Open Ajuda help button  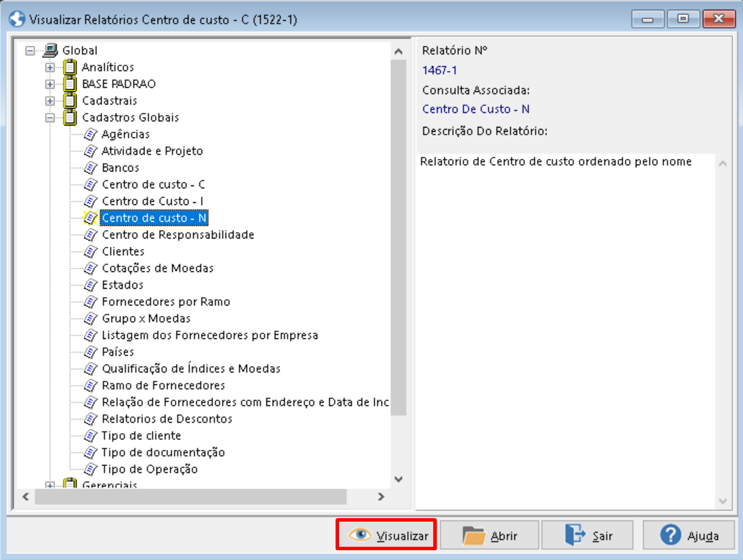689,535
